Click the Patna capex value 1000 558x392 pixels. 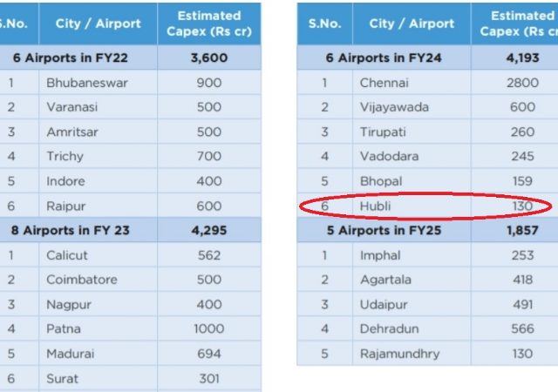(209, 328)
